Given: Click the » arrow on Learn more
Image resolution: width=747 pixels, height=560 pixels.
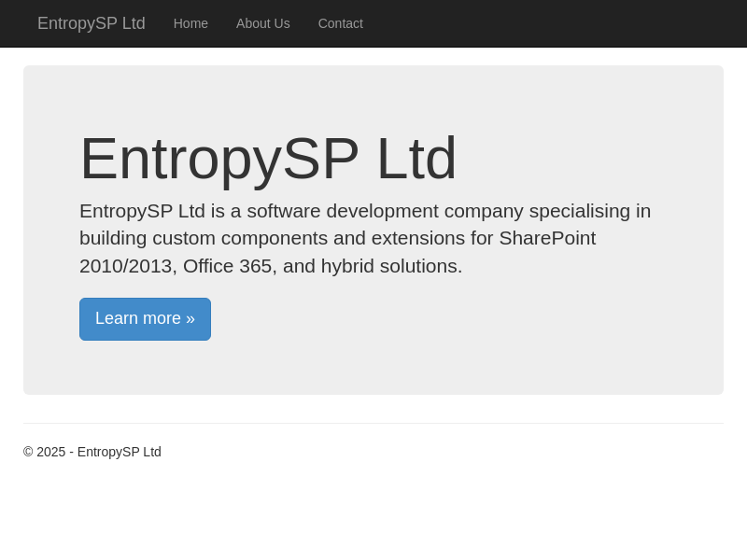Looking at the screenshot, I should tap(190, 319).
